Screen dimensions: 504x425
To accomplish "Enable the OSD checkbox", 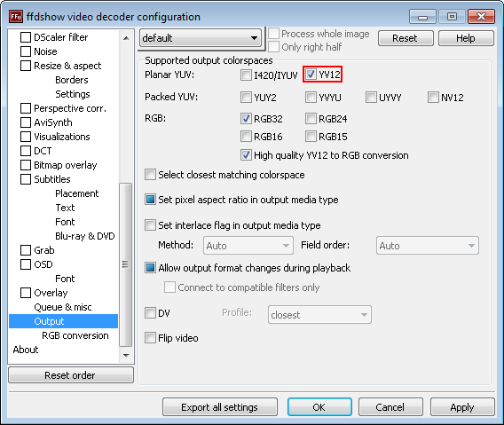I will 26,264.
